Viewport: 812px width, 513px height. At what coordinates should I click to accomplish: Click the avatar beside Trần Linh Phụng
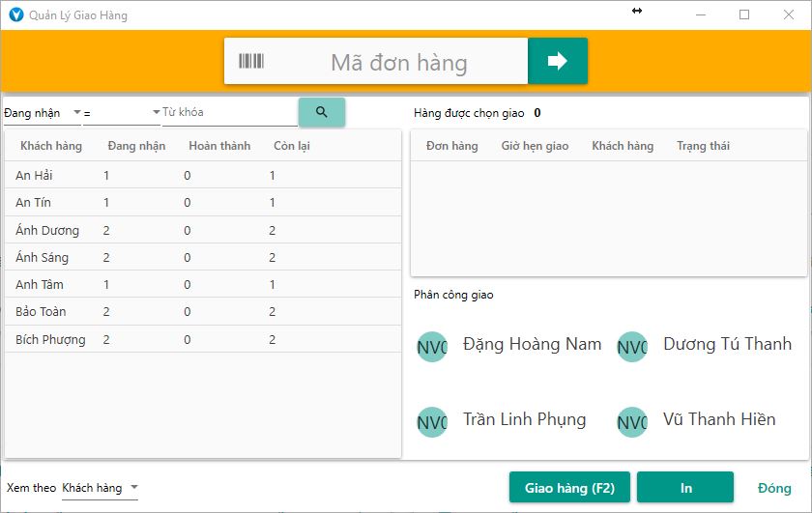point(432,422)
